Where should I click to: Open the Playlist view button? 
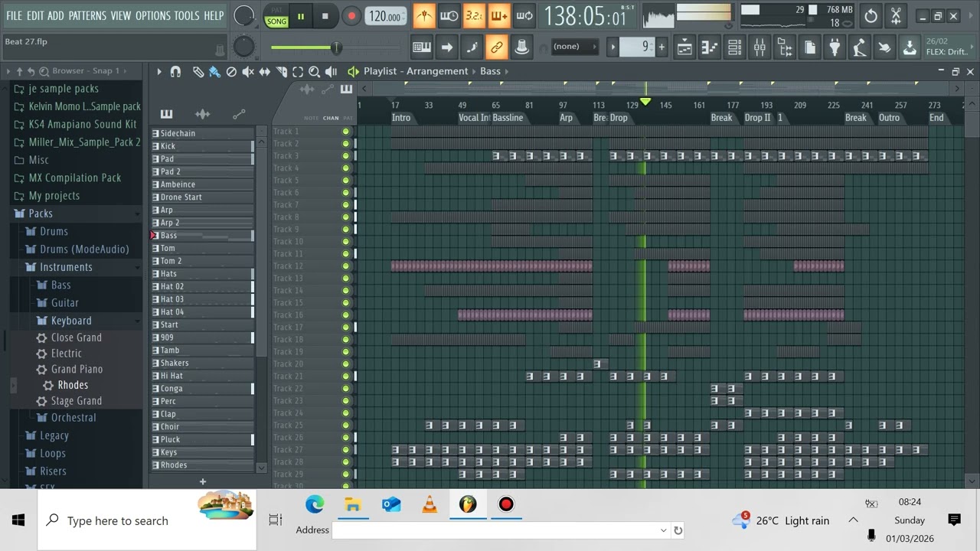pos(684,47)
